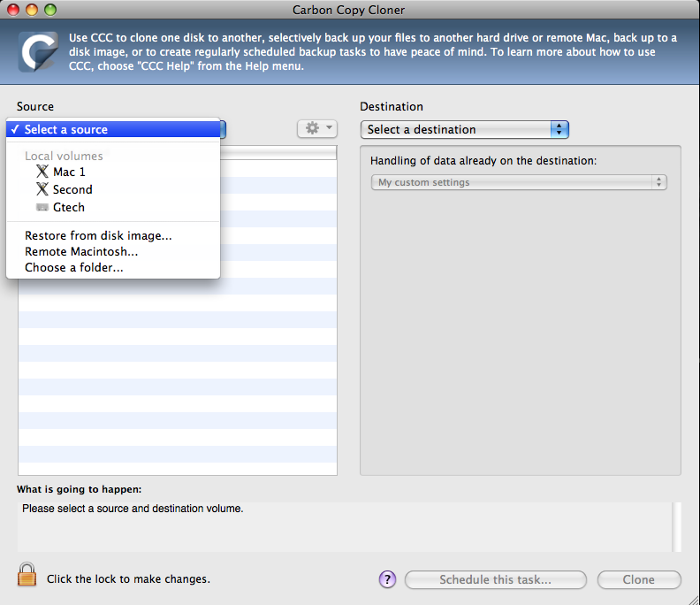Click the yellow minimize window button
Image resolution: width=700 pixels, height=605 pixels.
(x=32, y=10)
